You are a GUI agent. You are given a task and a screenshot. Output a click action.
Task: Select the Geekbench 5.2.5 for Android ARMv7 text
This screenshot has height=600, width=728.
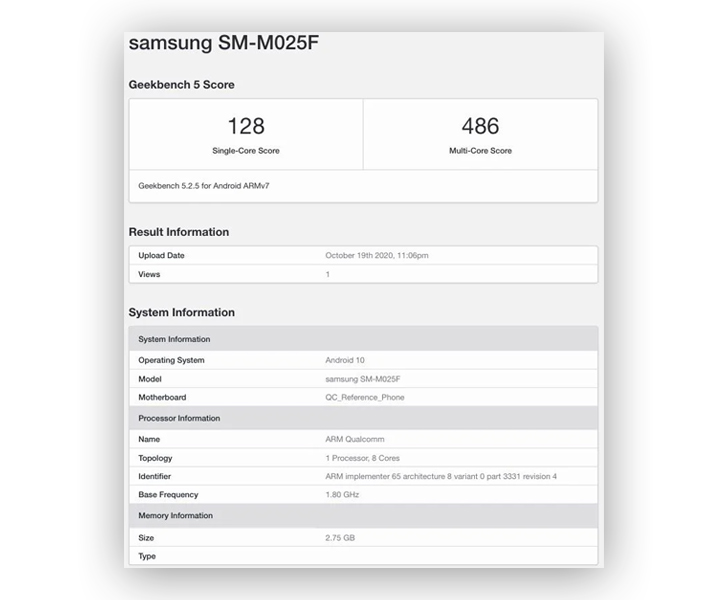(204, 186)
